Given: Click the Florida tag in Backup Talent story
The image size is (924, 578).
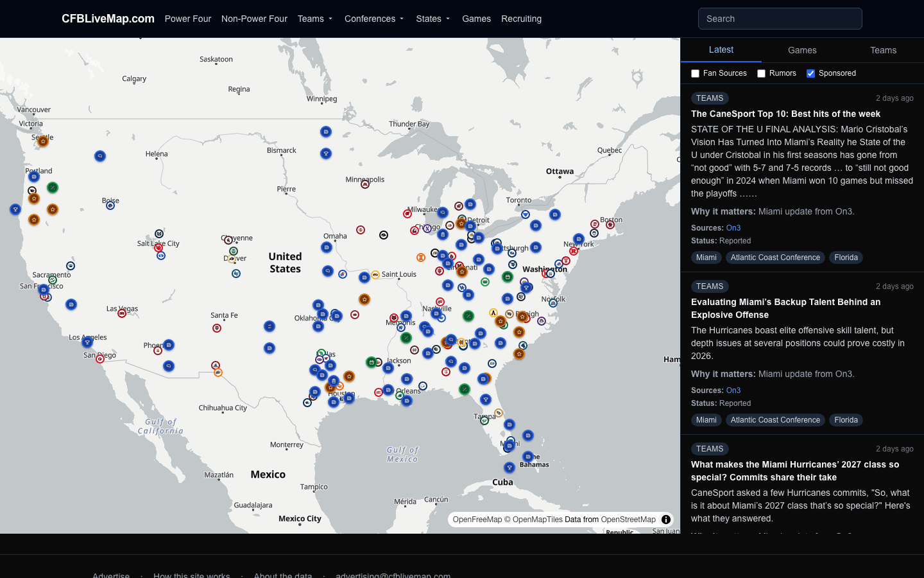Looking at the screenshot, I should pos(846,420).
